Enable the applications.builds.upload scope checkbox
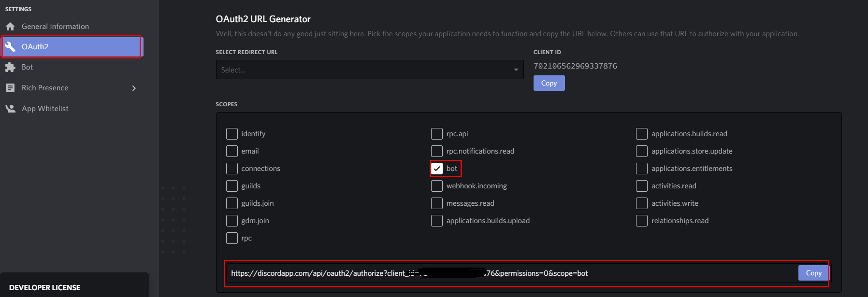The image size is (868, 297). (x=437, y=221)
